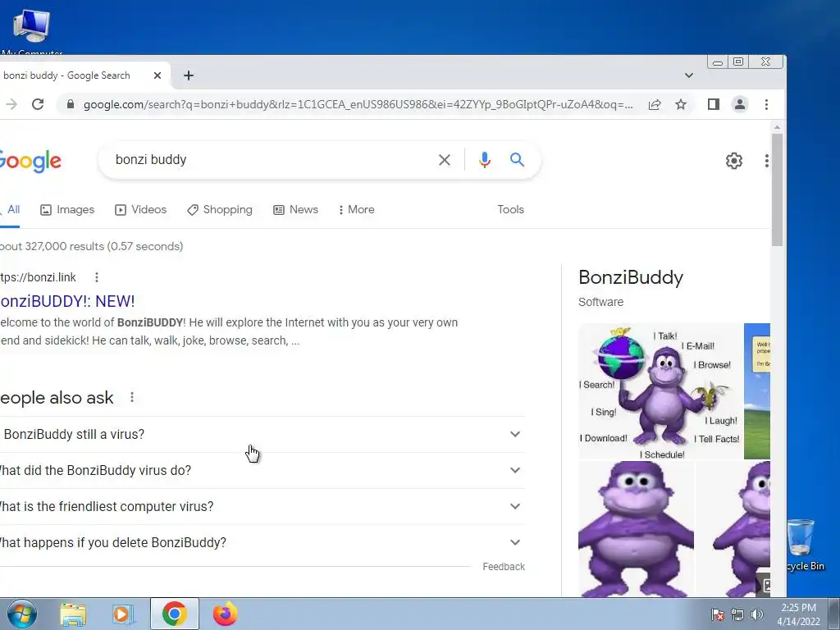This screenshot has height=630, width=840.
Task: Open a new tab with the plus button
Action: (x=188, y=75)
